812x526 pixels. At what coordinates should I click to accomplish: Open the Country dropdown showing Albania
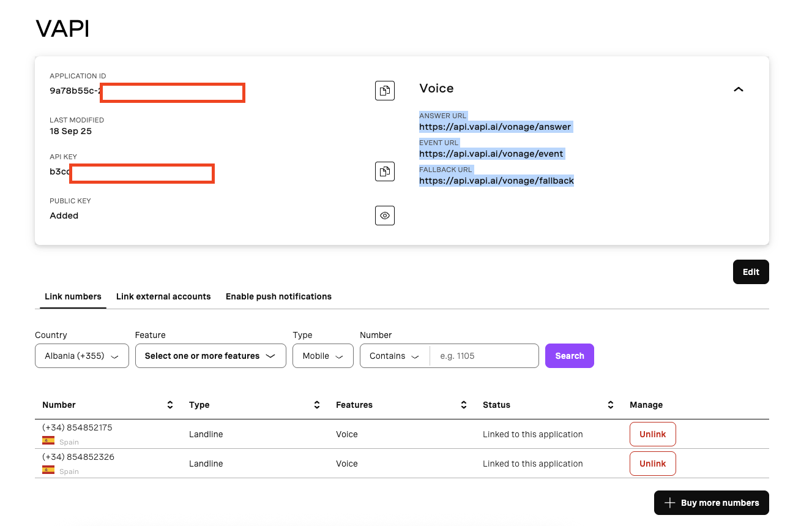point(82,356)
